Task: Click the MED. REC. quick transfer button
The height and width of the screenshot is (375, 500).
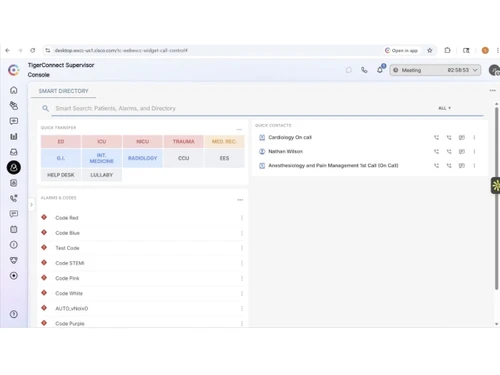Action: coord(224,141)
